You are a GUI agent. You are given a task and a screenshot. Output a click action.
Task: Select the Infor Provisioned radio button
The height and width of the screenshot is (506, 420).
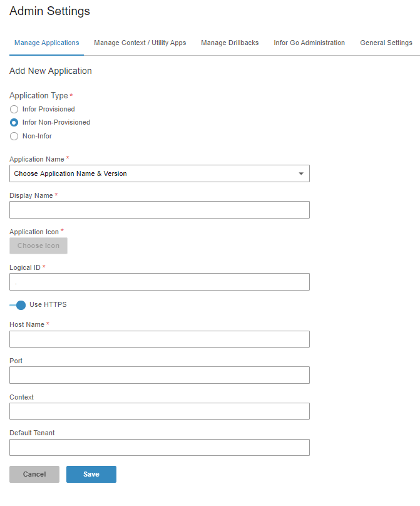pos(14,109)
